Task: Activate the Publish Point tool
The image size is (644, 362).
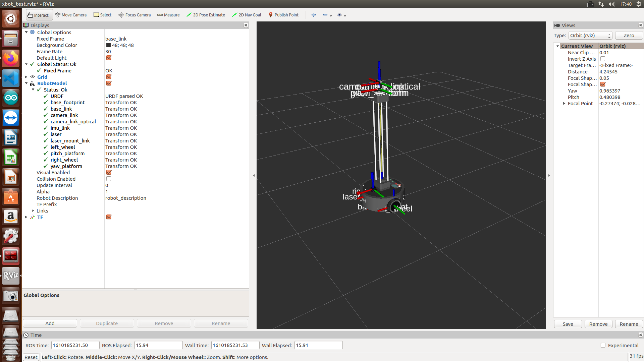Action: pos(283,15)
